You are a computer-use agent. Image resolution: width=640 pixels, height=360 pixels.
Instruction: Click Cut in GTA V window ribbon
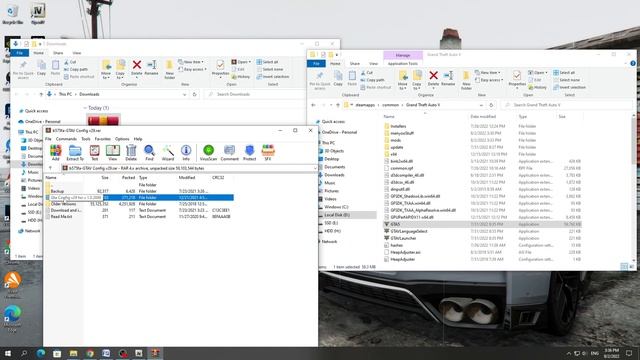tap(367, 73)
